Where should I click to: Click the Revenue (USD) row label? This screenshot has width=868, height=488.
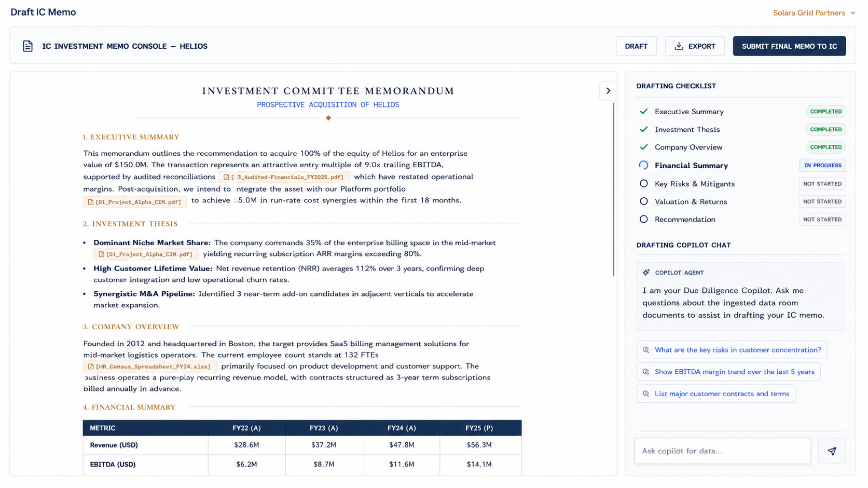pos(114,445)
